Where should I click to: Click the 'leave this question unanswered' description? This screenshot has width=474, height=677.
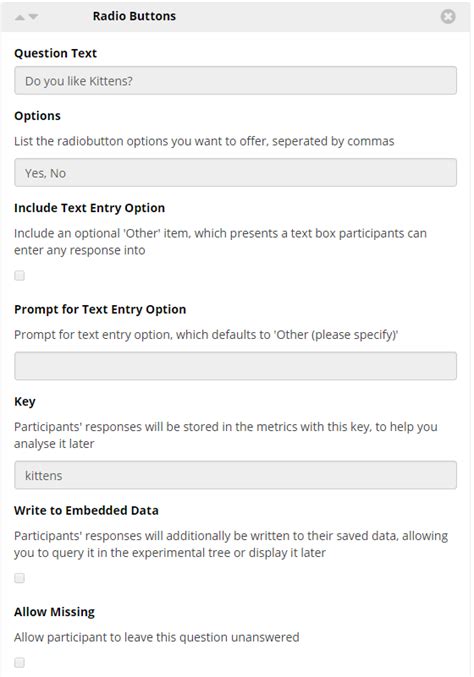coord(156,637)
